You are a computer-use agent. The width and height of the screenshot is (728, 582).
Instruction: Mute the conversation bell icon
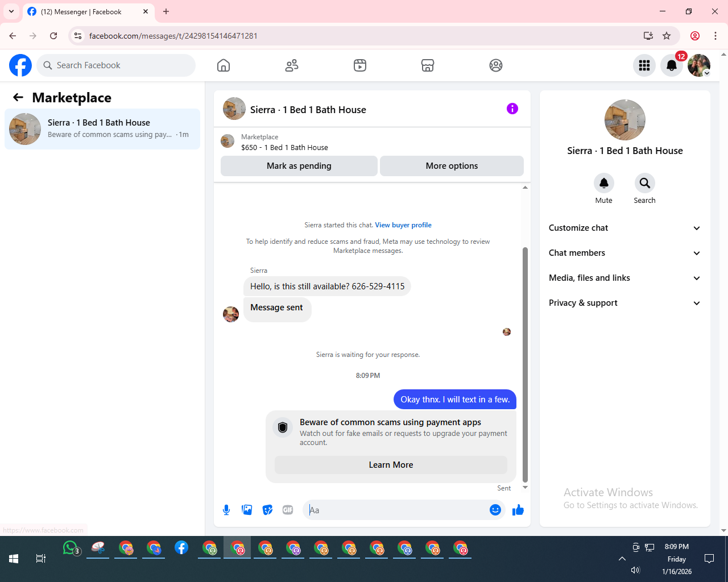604,183
